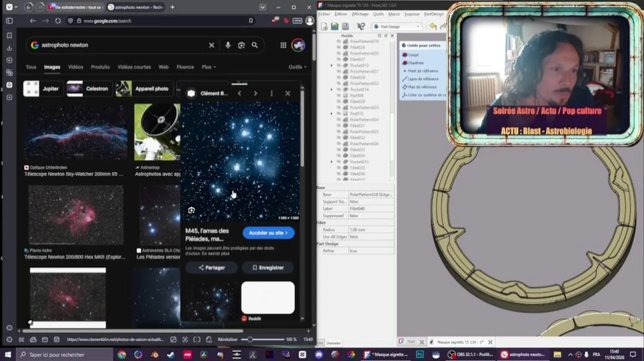
Task: Click the FreeCAD save icon
Action: click(345, 27)
